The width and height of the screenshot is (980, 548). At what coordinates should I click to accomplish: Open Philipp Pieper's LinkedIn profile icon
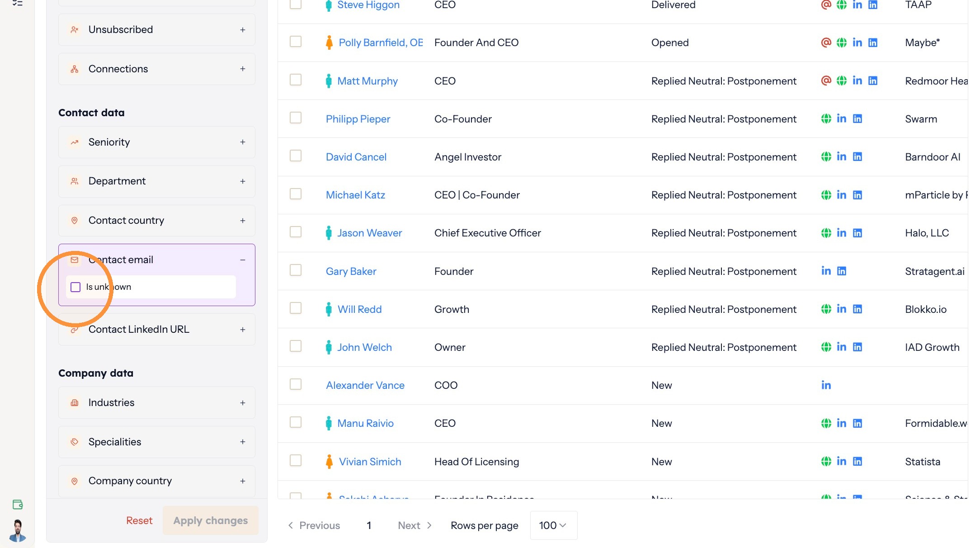[841, 118]
